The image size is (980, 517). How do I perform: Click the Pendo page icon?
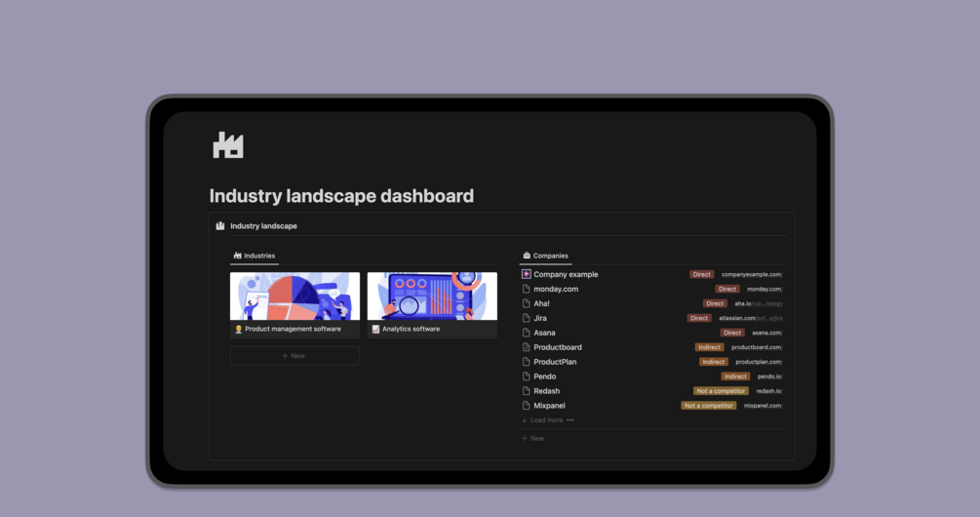pos(527,377)
